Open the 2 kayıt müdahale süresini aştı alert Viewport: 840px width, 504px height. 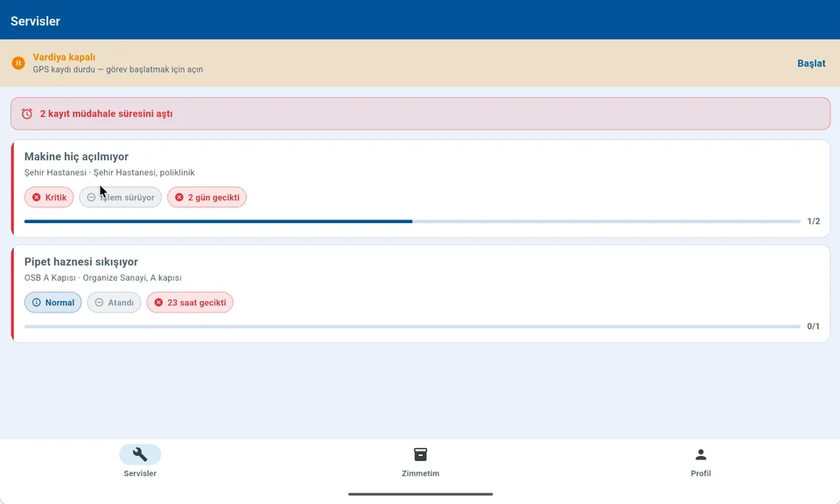421,114
